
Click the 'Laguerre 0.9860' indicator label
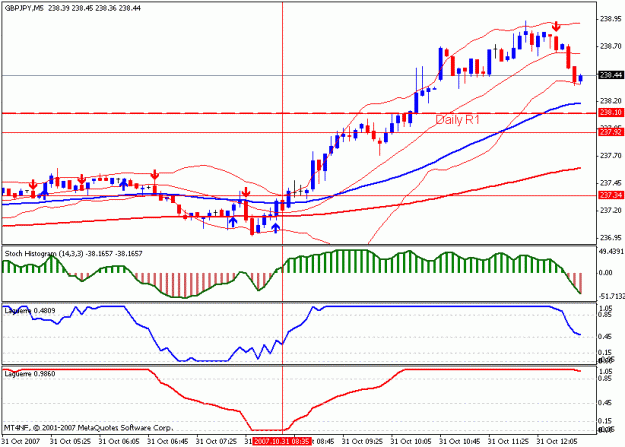coord(30,374)
